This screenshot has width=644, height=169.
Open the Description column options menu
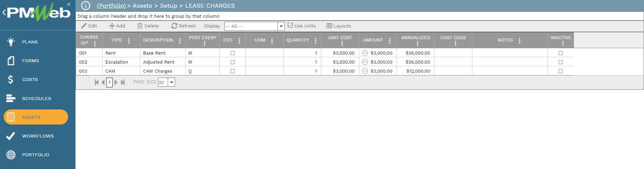click(180, 40)
